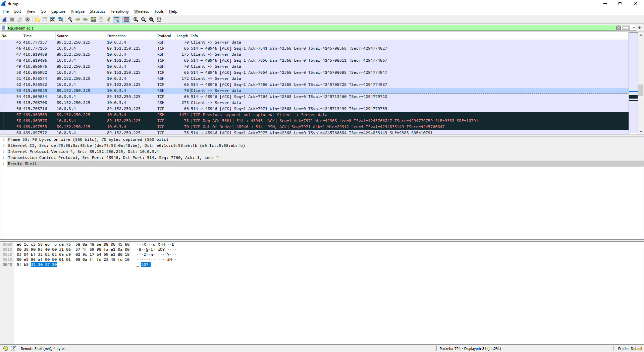Jump to the last packet in the list
The image size is (644, 352).
[x=109, y=19]
